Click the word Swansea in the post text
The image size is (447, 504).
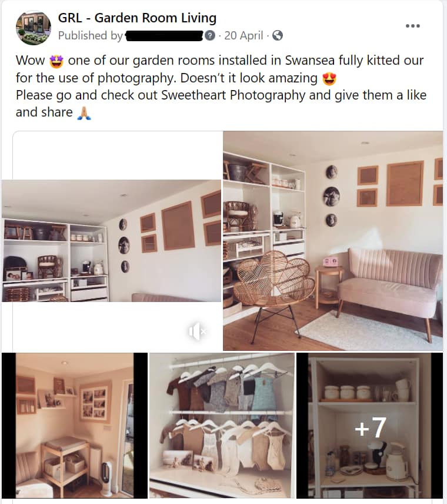tap(310, 61)
